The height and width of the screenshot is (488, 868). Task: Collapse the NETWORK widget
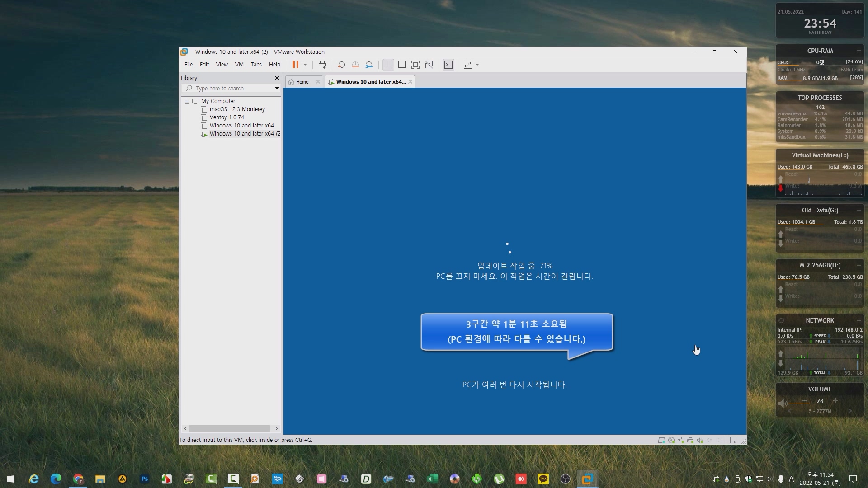coord(859,320)
